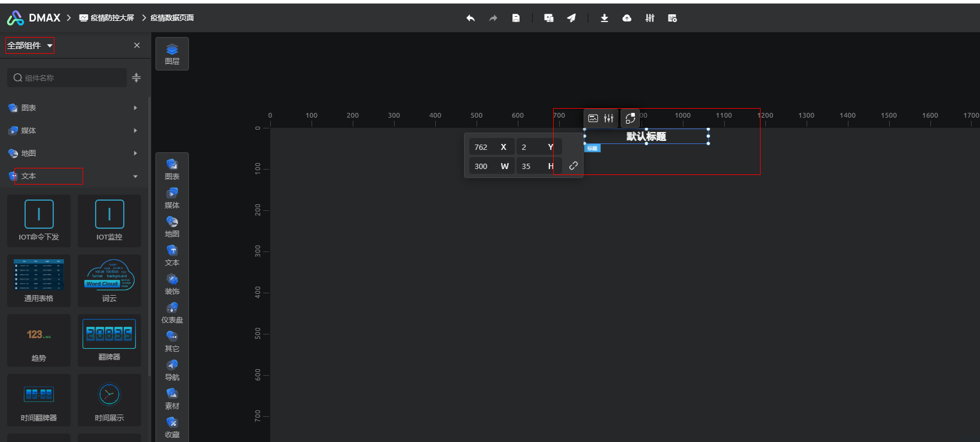This screenshot has height=442, width=980.
Task: Click the H height field showing 35
Action: 538,166
